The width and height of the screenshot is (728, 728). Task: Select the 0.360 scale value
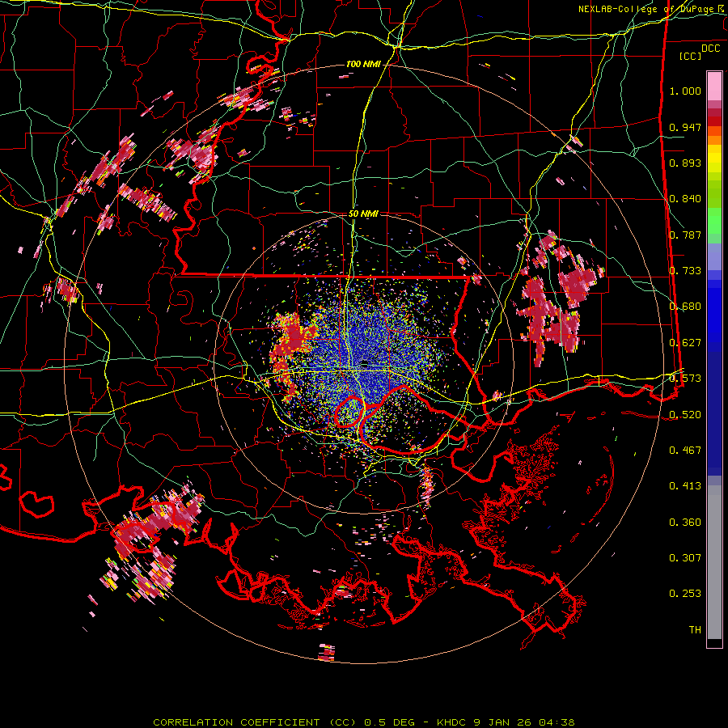pyautogui.click(x=685, y=523)
